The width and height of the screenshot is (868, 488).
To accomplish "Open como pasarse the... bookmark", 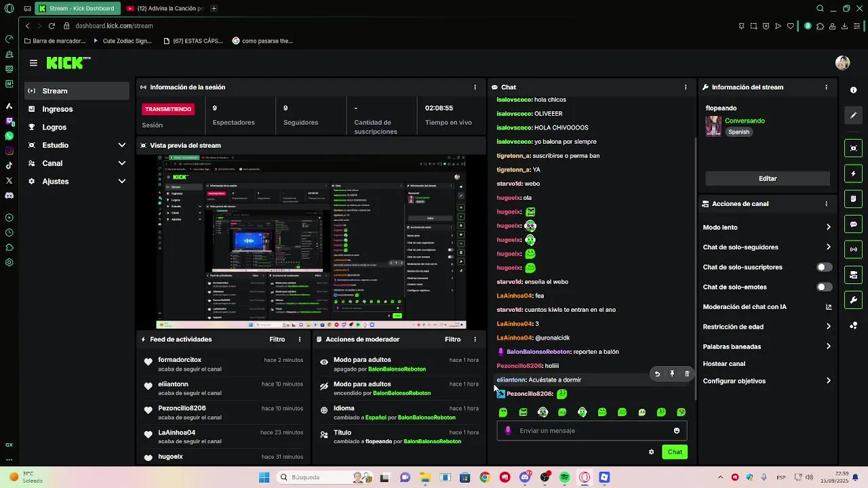I will [x=262, y=41].
